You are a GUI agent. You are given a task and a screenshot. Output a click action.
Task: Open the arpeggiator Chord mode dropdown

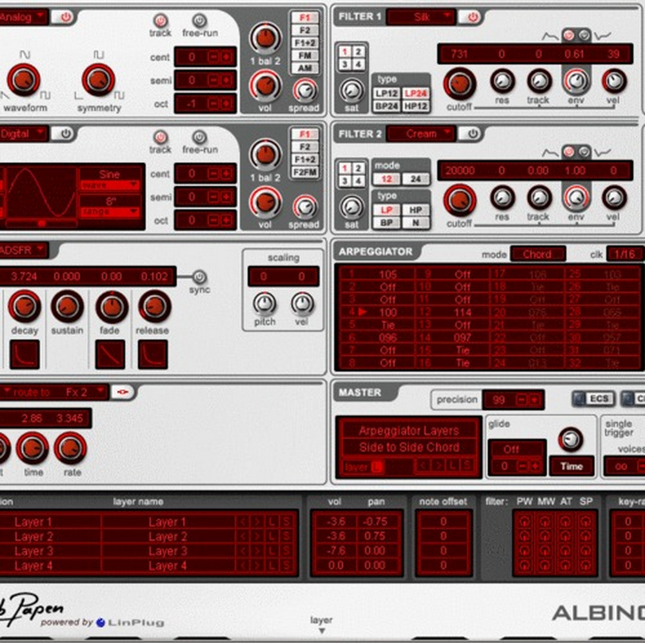(x=537, y=254)
